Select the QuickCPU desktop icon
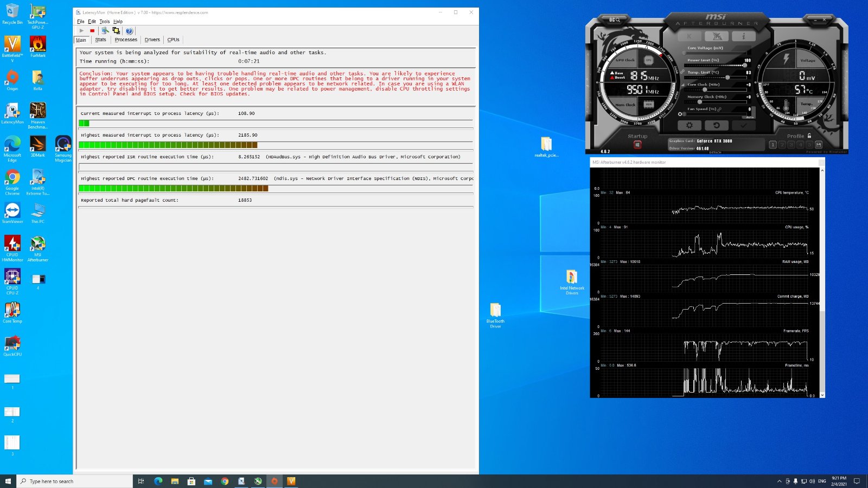The image size is (868, 488). point(12,346)
